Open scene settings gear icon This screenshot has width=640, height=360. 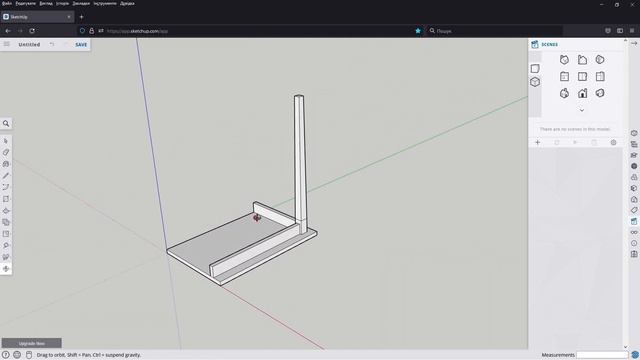(x=613, y=142)
